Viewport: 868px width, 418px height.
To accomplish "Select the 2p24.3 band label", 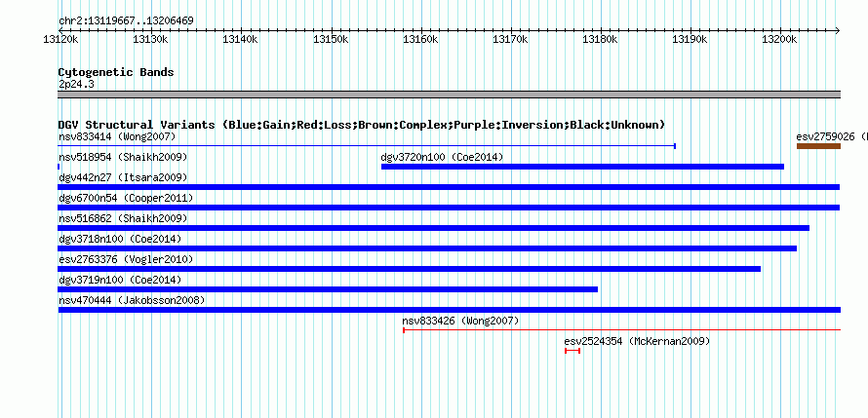I will (76, 84).
